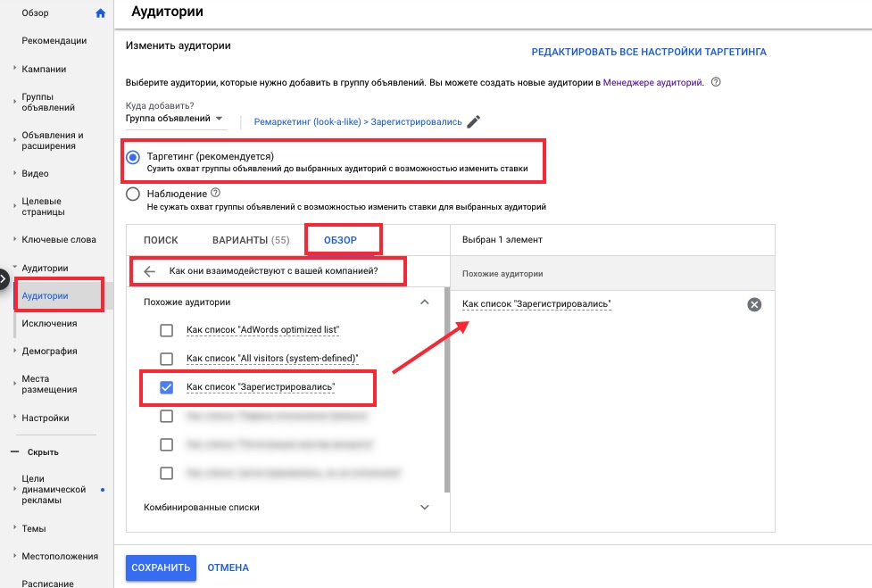Click the back arrow in audience browser
872x588 pixels.
coord(150,272)
